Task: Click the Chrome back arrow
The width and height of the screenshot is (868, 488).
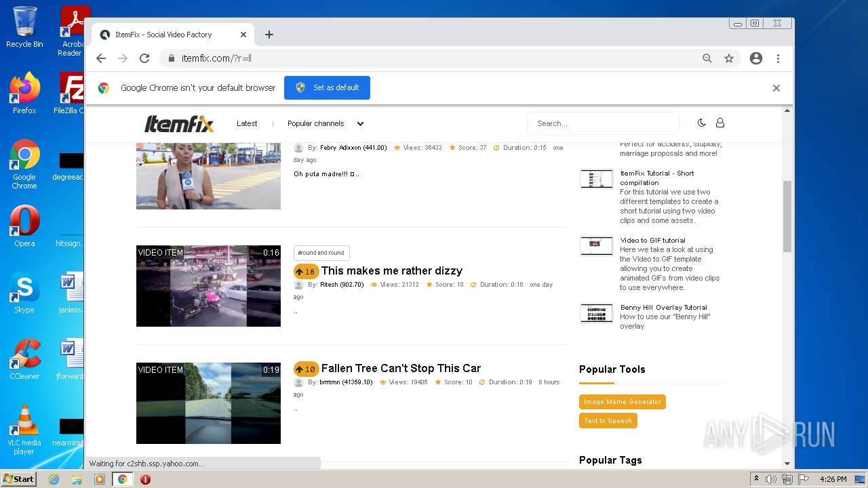Action: tap(101, 58)
